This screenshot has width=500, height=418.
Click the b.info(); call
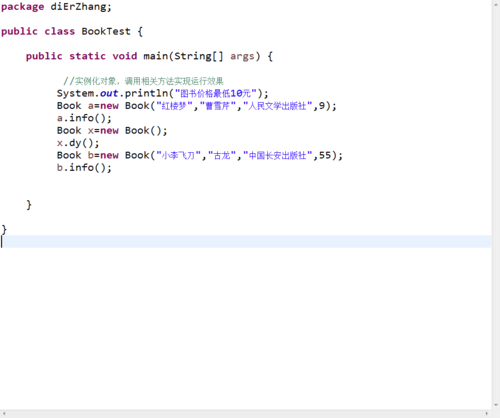pyautogui.click(x=84, y=168)
